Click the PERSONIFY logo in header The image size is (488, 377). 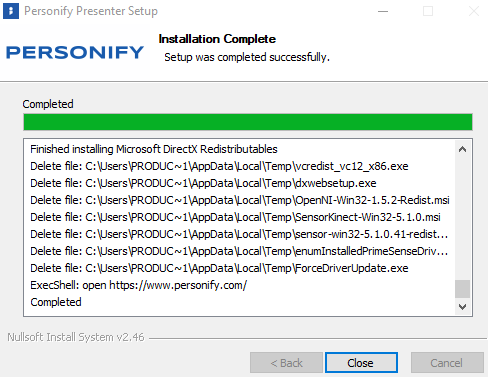(x=75, y=53)
